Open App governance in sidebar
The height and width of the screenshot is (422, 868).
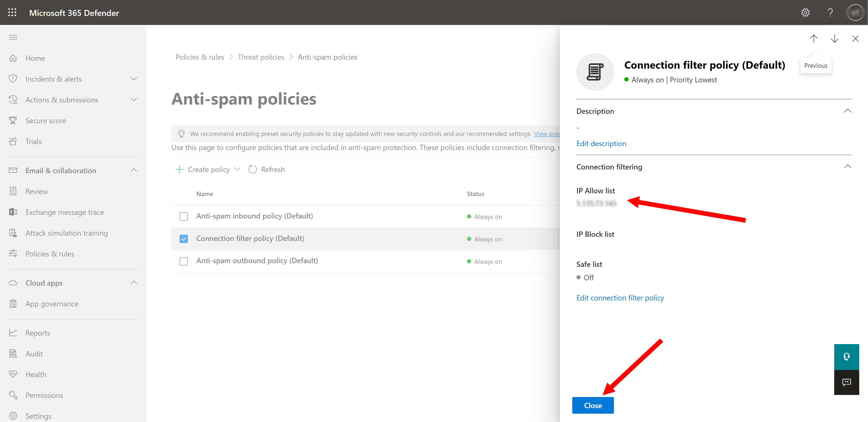[52, 304]
